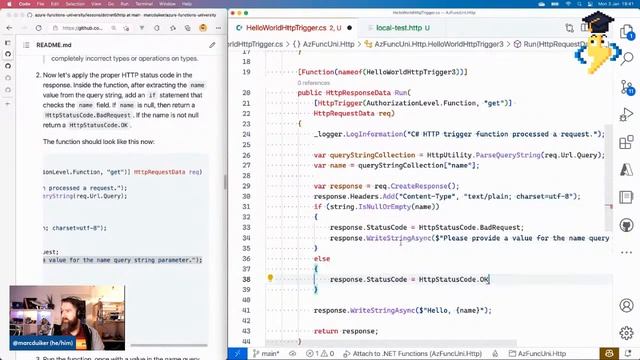The width and height of the screenshot is (640, 360).
Task: Open the Run and Debug view
Action: click(x=627, y=114)
